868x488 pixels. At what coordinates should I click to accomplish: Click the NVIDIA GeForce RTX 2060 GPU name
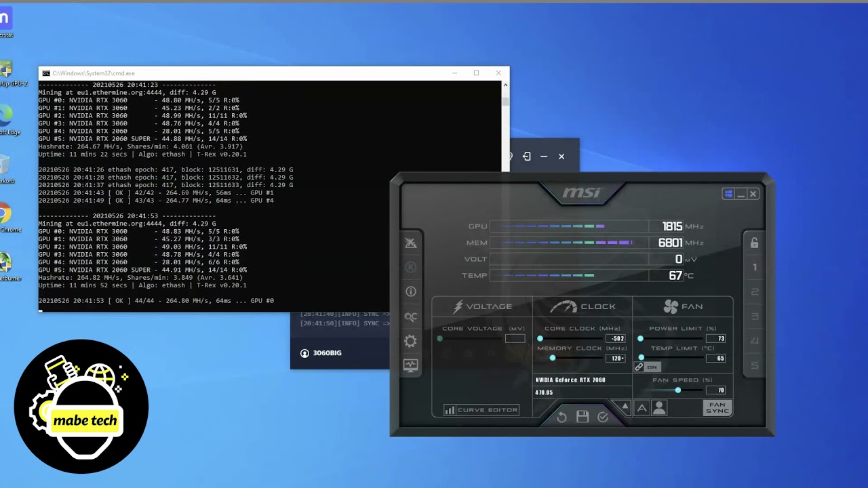coord(570,380)
